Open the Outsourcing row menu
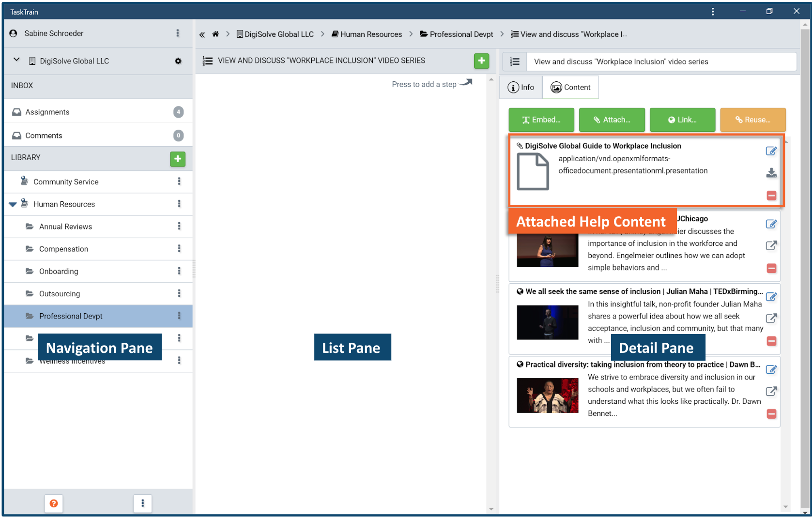 pyautogui.click(x=179, y=293)
